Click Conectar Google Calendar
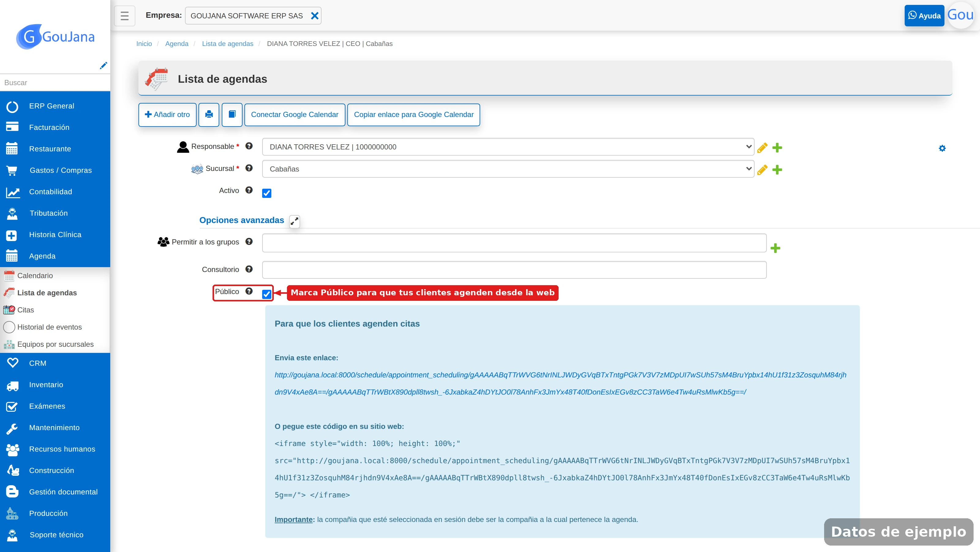This screenshot has width=980, height=552. click(294, 115)
